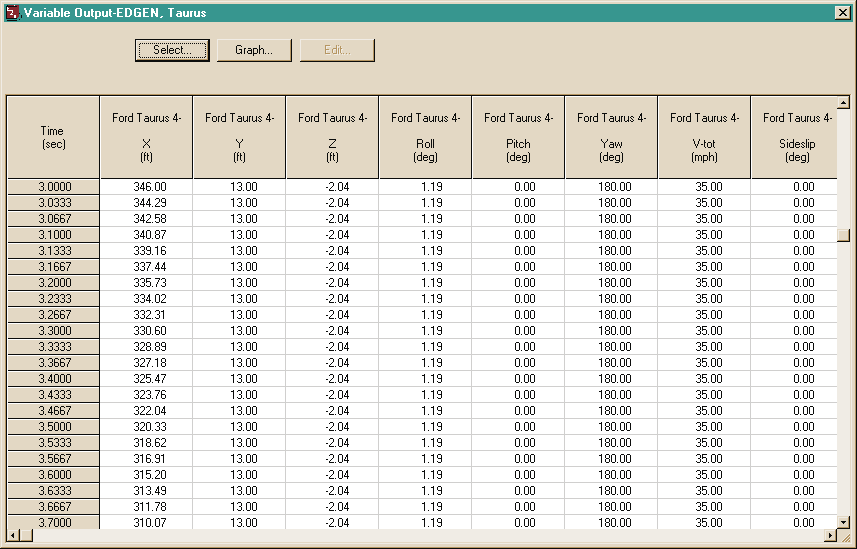This screenshot has height=549, width=857.
Task: Click X value 342.58
Action: (x=146, y=219)
